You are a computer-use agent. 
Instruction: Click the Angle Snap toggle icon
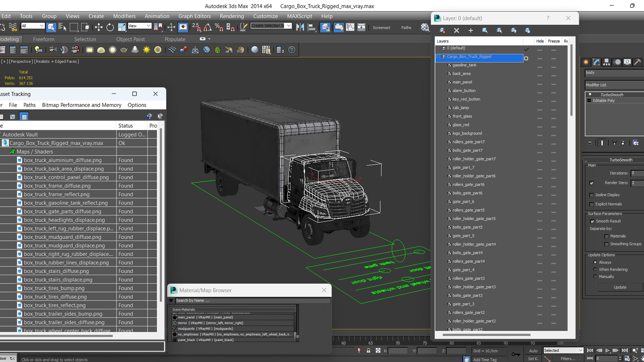(x=208, y=27)
